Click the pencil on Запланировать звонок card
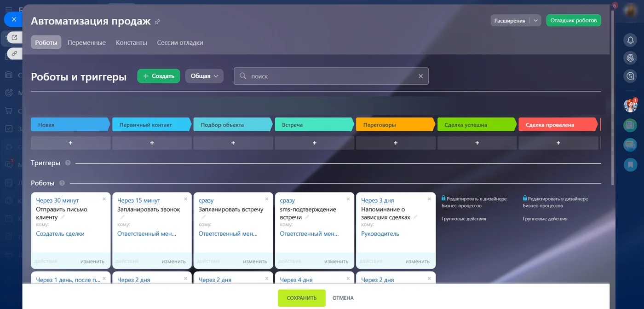644x309 pixels. (121, 217)
